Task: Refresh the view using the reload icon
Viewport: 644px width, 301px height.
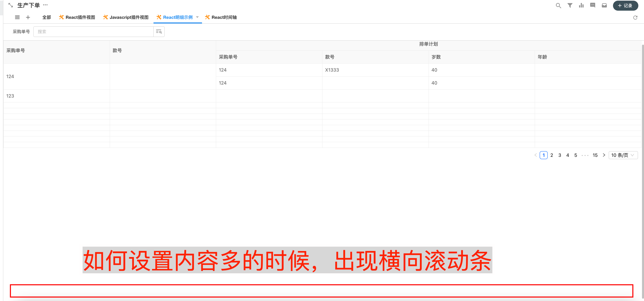Action: [635, 17]
